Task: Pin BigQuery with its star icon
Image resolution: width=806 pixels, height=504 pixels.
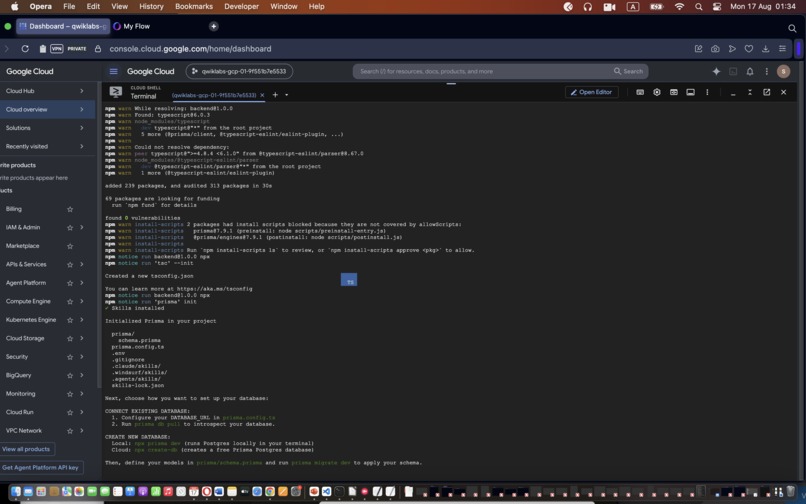Action: pyautogui.click(x=70, y=375)
